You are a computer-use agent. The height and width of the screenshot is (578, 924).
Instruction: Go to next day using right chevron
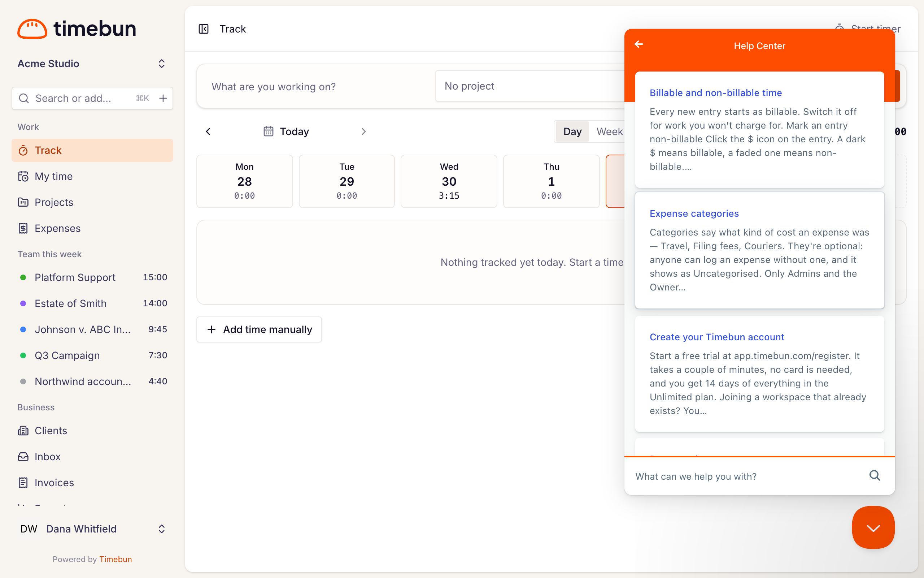(363, 131)
